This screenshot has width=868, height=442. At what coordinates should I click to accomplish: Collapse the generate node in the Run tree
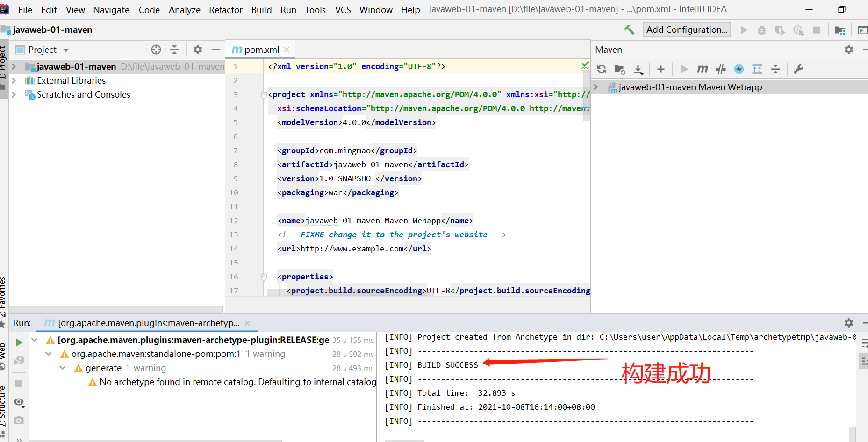coord(63,368)
